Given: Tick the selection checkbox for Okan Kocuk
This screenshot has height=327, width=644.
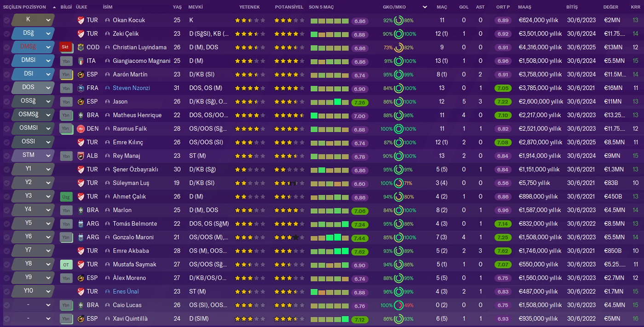Looking at the screenshot, I should [6, 20].
